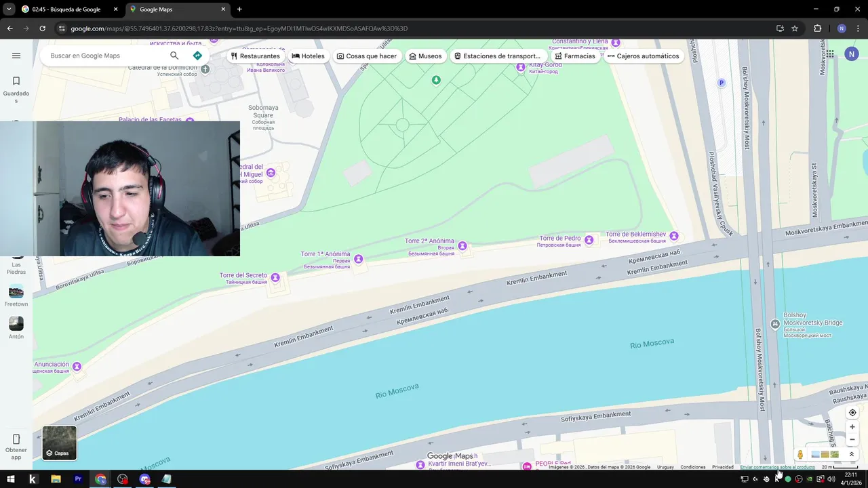Viewport: 868px width, 488px height.
Task: Click the parking P marker
Action: (x=722, y=83)
